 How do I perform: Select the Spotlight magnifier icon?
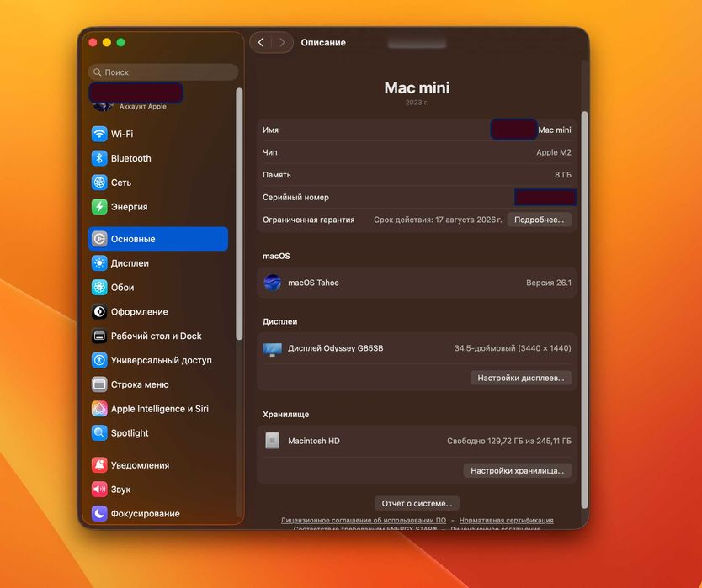pos(99,432)
